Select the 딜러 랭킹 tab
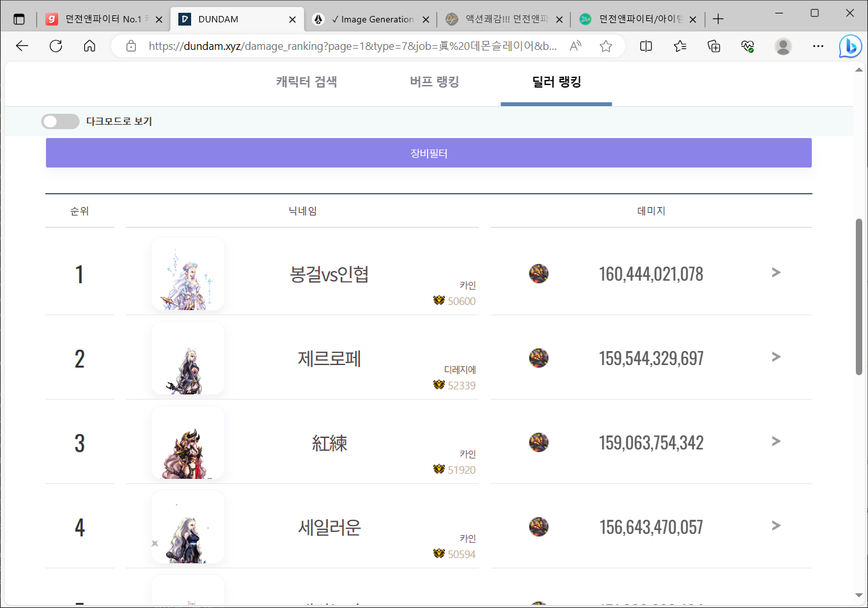The width and height of the screenshot is (868, 608). click(x=557, y=82)
